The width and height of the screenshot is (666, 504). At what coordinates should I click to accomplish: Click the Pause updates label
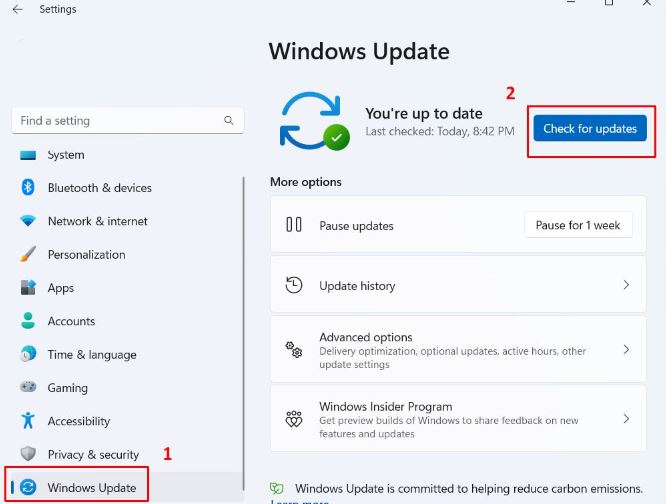tap(356, 226)
